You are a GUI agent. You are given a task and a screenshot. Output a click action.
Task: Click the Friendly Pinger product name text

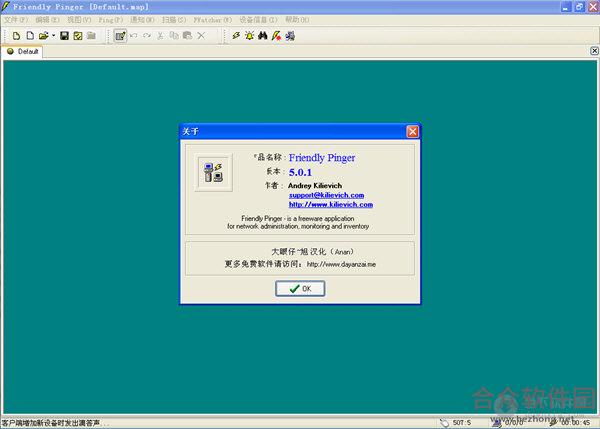[322, 158]
